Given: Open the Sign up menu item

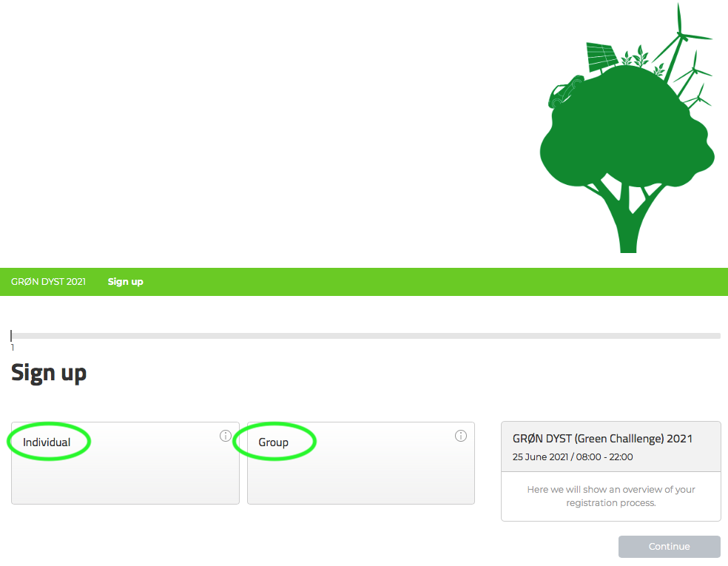Looking at the screenshot, I should (x=125, y=282).
